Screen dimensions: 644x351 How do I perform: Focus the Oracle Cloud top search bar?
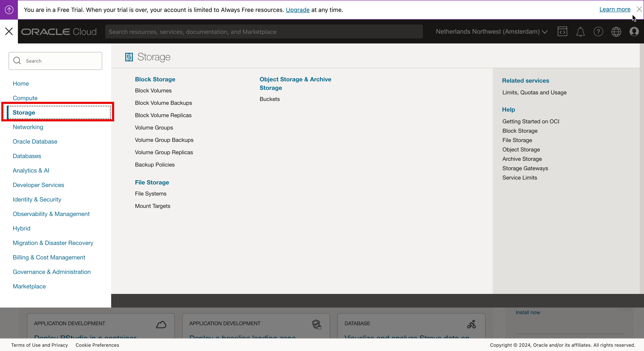coord(264,32)
